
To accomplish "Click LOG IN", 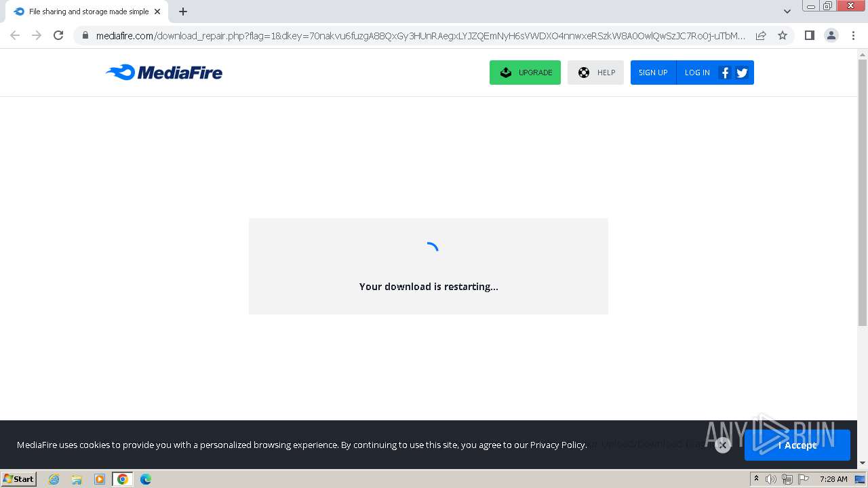I will [697, 73].
